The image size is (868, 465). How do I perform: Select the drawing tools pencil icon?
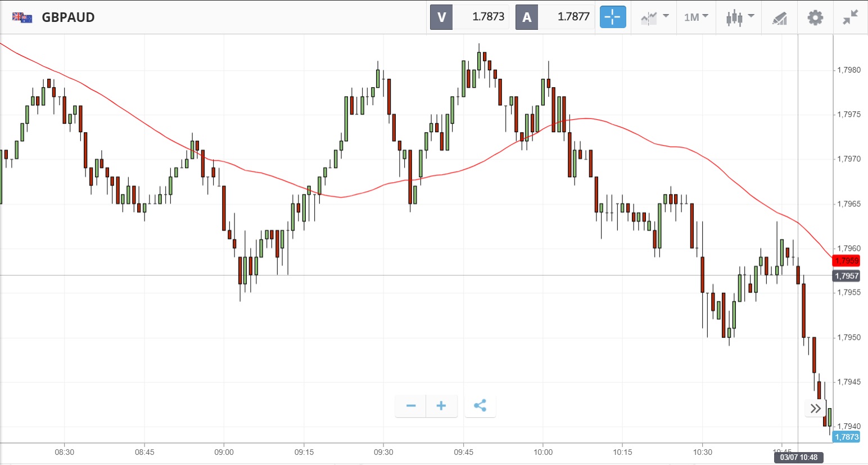pos(779,17)
